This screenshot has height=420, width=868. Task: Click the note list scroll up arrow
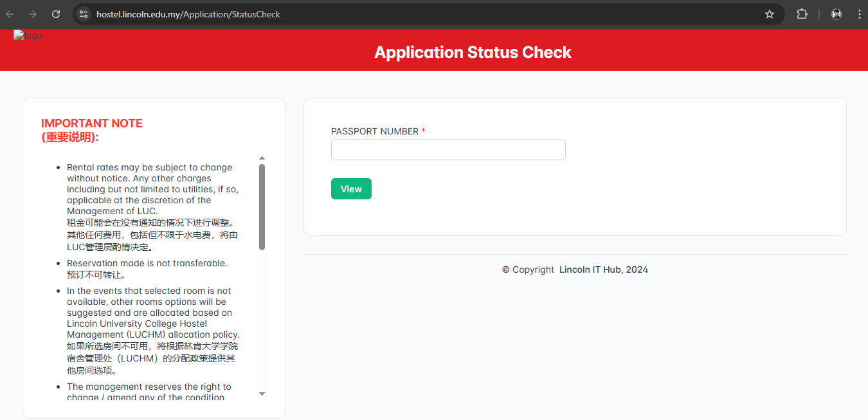pyautogui.click(x=262, y=158)
